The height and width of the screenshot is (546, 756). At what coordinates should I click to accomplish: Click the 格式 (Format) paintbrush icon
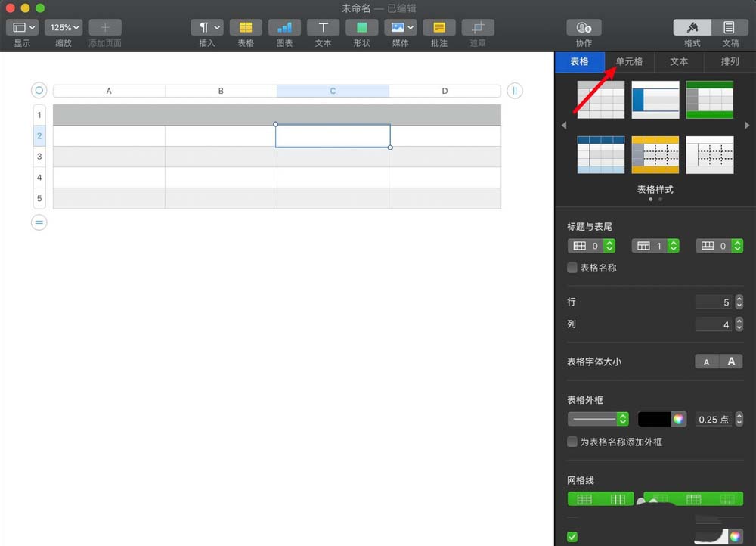[x=692, y=28]
